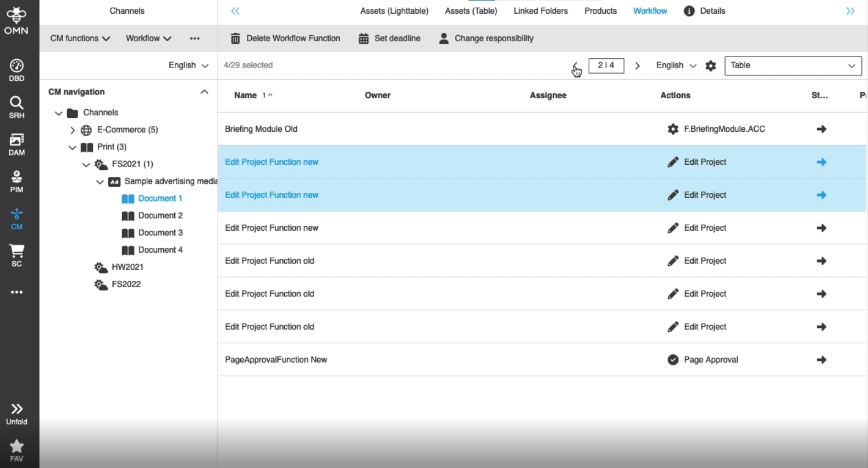Expand the E-Commerce (5) tree node
The width and height of the screenshot is (868, 468).
[73, 130]
